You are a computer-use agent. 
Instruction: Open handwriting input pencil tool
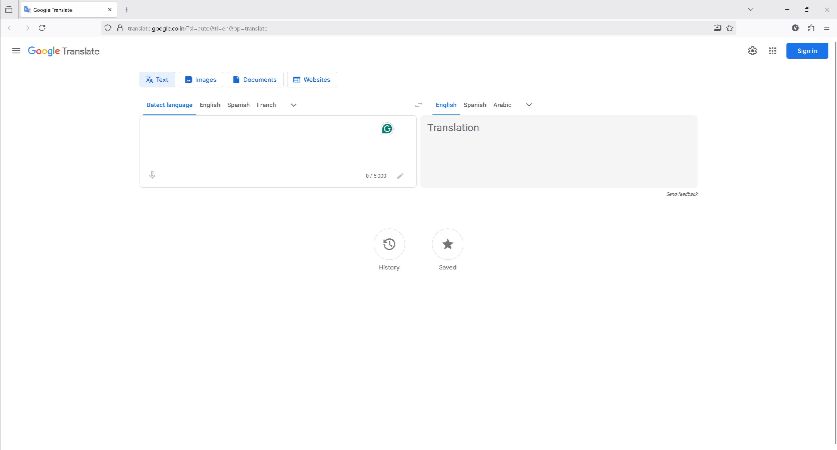(400, 176)
